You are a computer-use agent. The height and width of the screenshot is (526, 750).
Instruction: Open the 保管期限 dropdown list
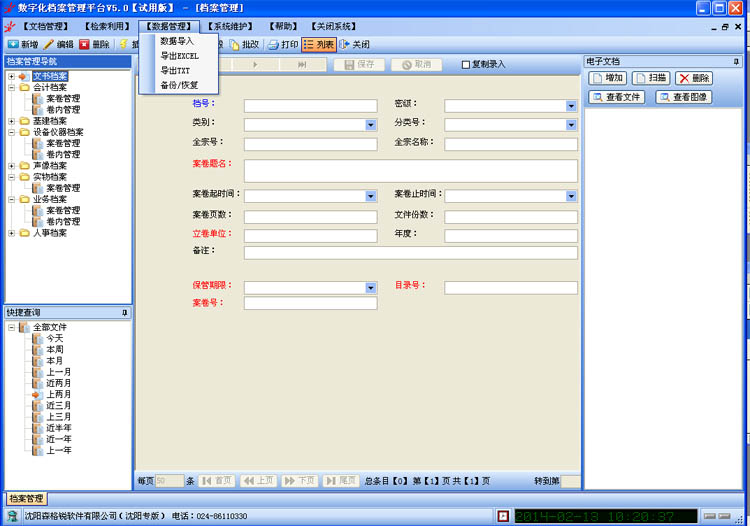(370, 288)
